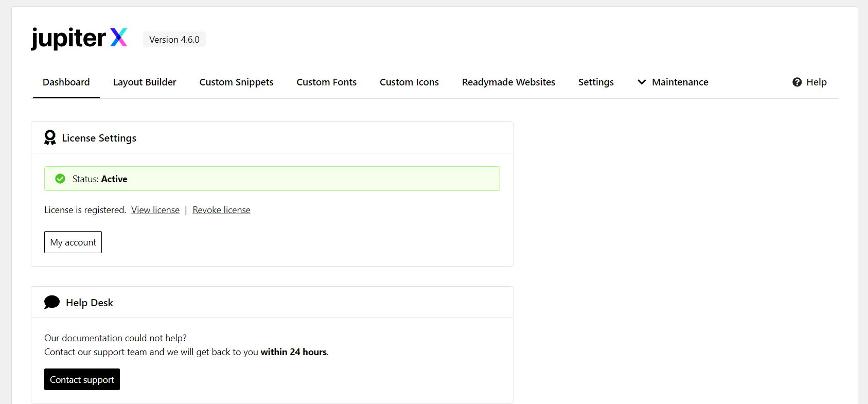Open the Readymade Websites tab
Viewport: 868px width, 404px height.
[x=508, y=82]
